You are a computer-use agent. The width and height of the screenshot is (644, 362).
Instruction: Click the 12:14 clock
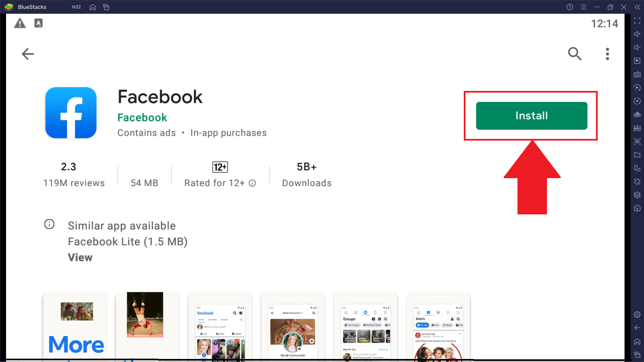point(604,23)
